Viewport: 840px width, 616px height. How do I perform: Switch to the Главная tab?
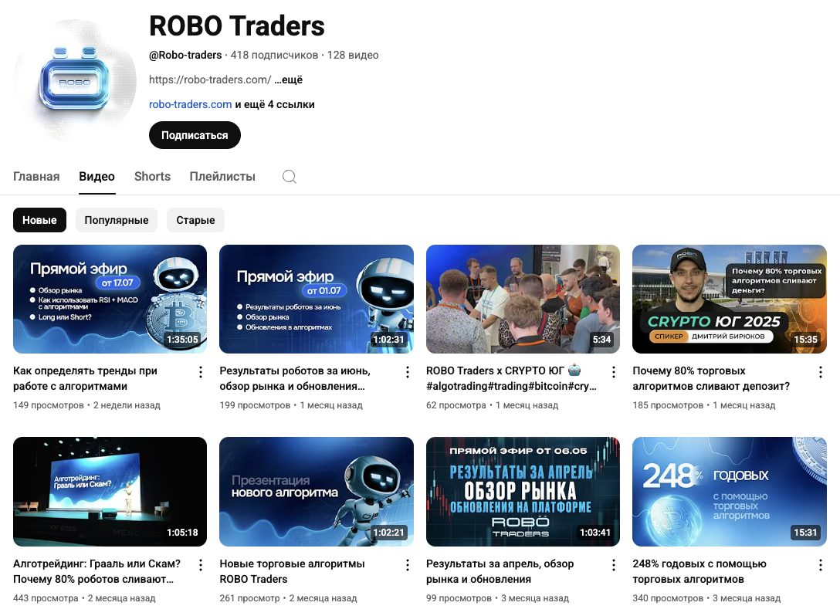click(36, 176)
